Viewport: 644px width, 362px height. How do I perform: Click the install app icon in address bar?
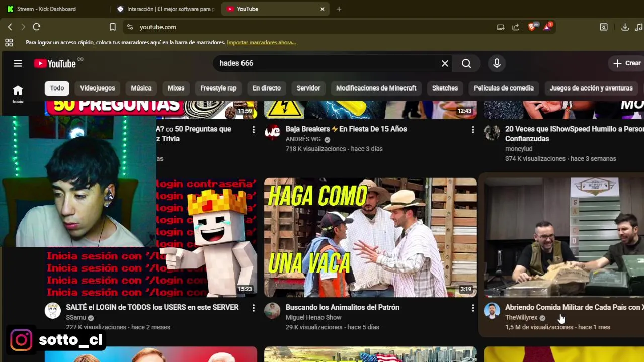(x=500, y=27)
